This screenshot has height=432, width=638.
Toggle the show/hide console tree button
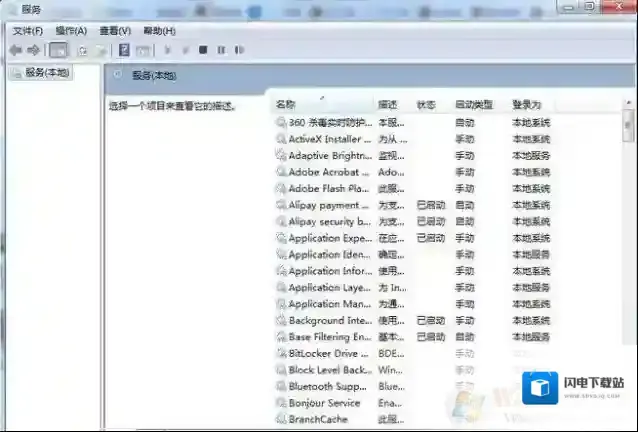pos(59,50)
